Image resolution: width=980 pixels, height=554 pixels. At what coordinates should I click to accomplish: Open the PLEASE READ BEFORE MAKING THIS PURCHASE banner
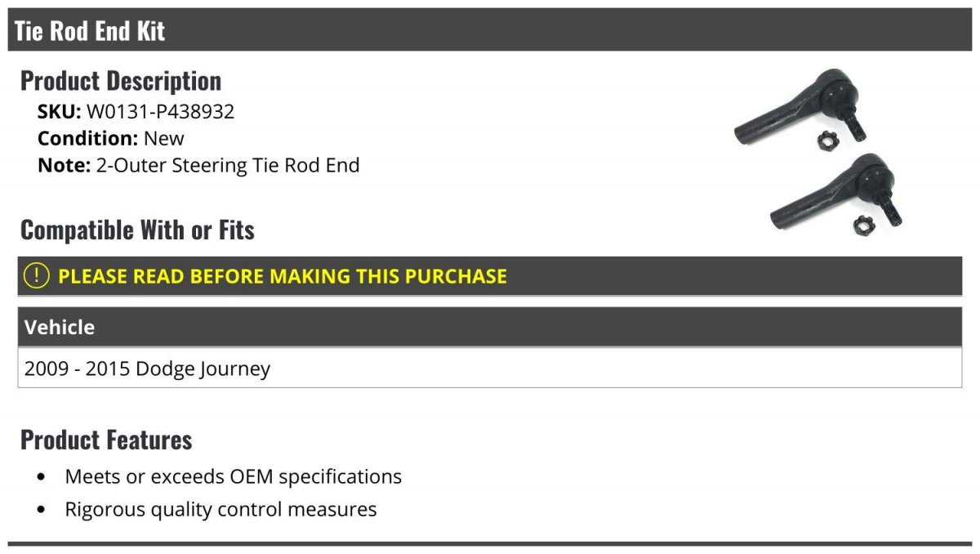click(490, 275)
